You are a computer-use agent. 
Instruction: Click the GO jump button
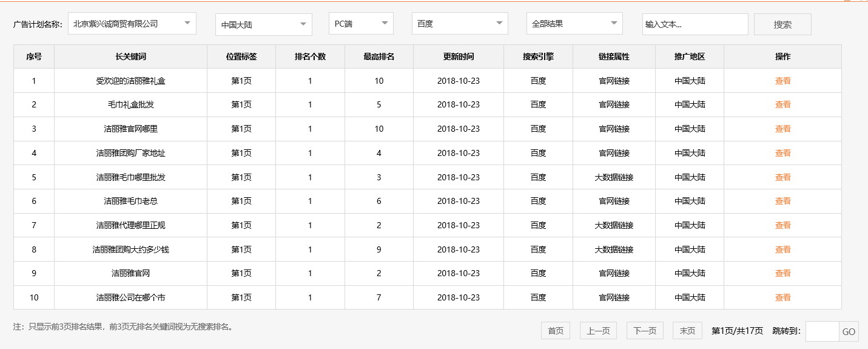(849, 331)
